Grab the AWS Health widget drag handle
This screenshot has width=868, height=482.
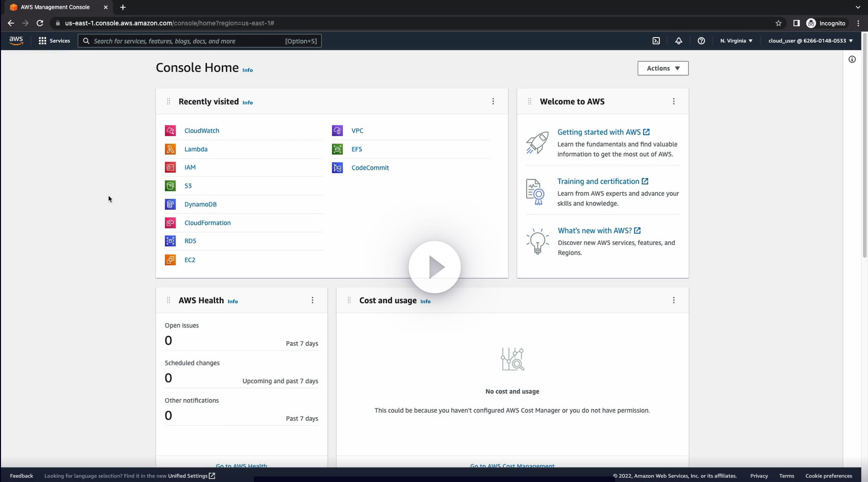point(169,300)
